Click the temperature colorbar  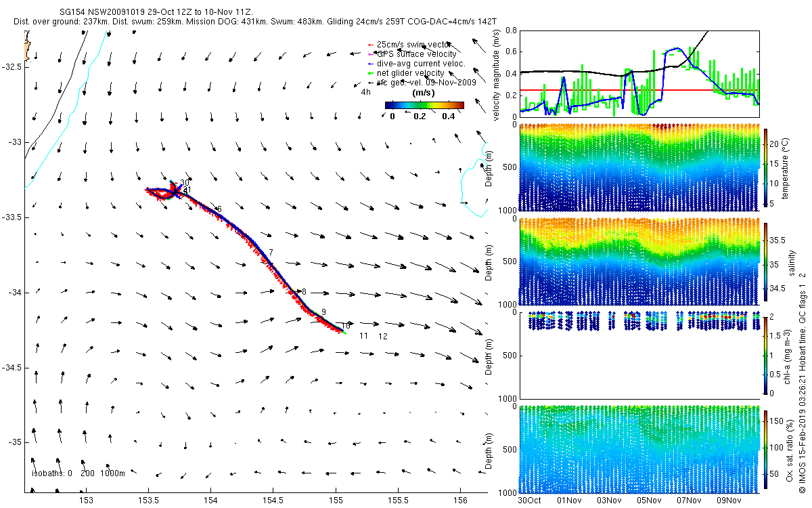click(766, 167)
